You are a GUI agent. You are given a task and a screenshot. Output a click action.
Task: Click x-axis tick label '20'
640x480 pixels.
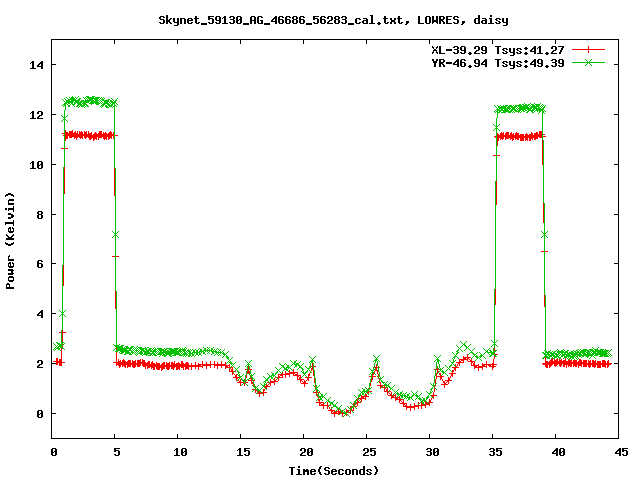click(x=306, y=452)
